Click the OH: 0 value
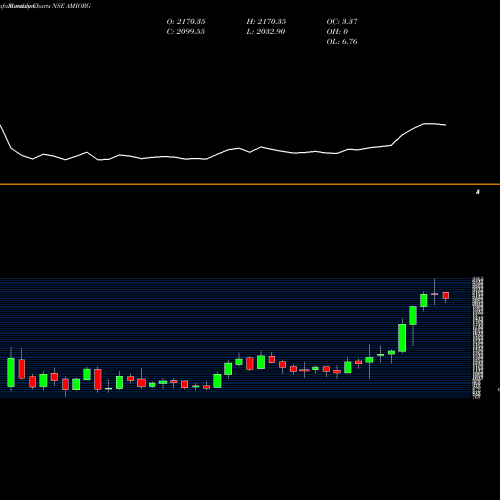This screenshot has width=500, height=500. click(x=337, y=32)
